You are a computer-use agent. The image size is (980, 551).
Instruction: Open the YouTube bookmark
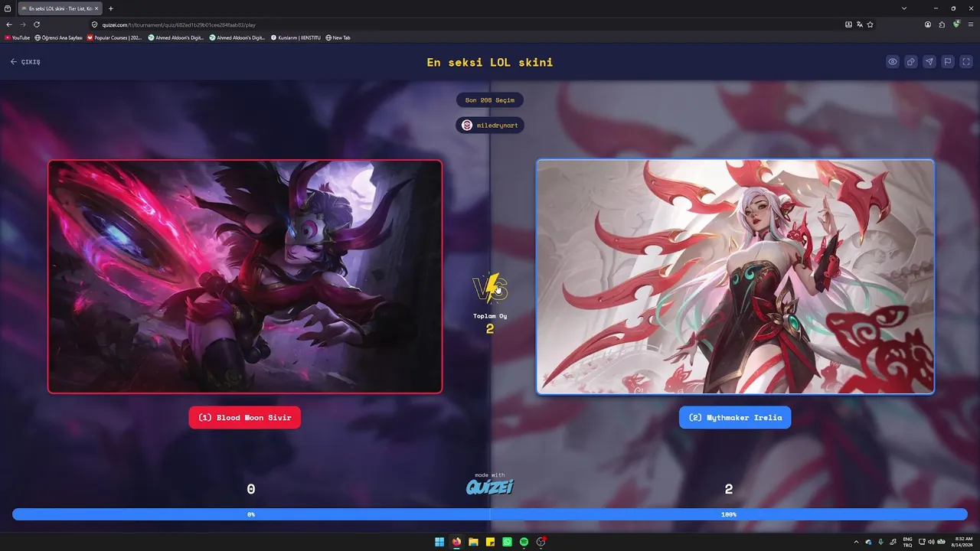pos(18,37)
